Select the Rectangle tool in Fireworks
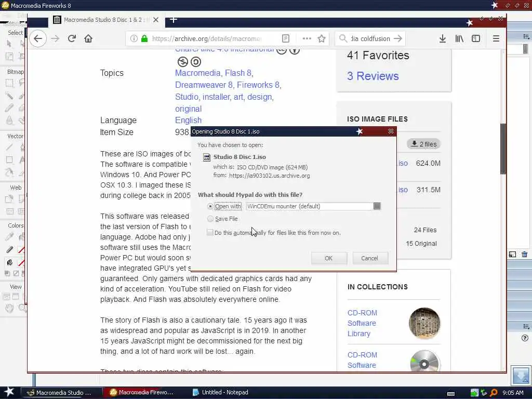Screen dimensions: 532x399 point(9,160)
